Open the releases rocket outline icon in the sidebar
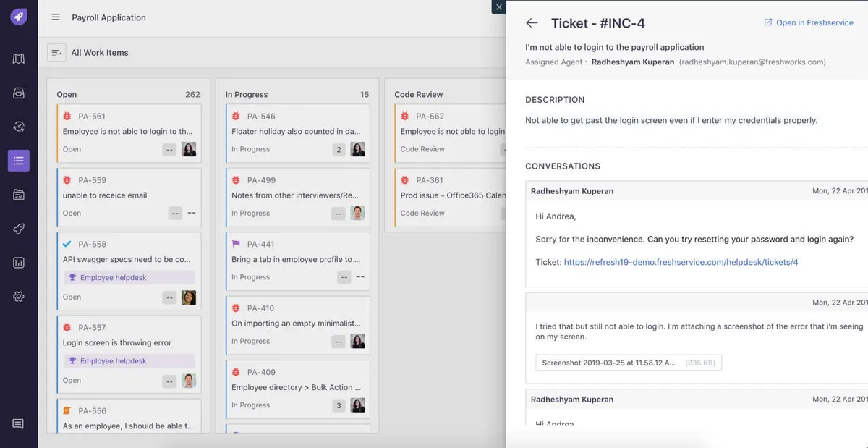 pyautogui.click(x=19, y=229)
